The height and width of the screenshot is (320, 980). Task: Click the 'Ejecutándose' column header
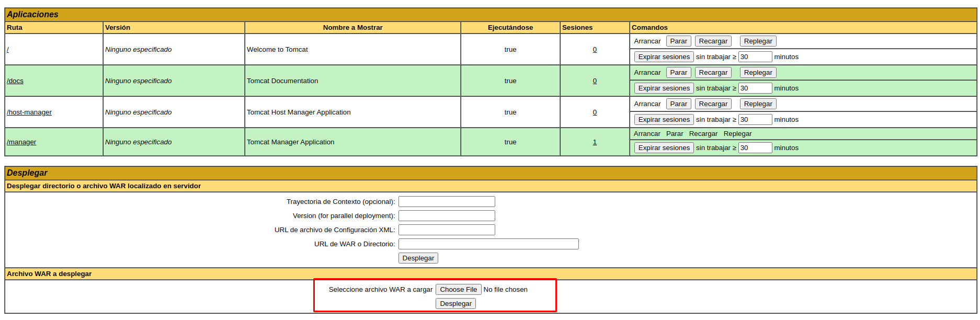(x=510, y=28)
